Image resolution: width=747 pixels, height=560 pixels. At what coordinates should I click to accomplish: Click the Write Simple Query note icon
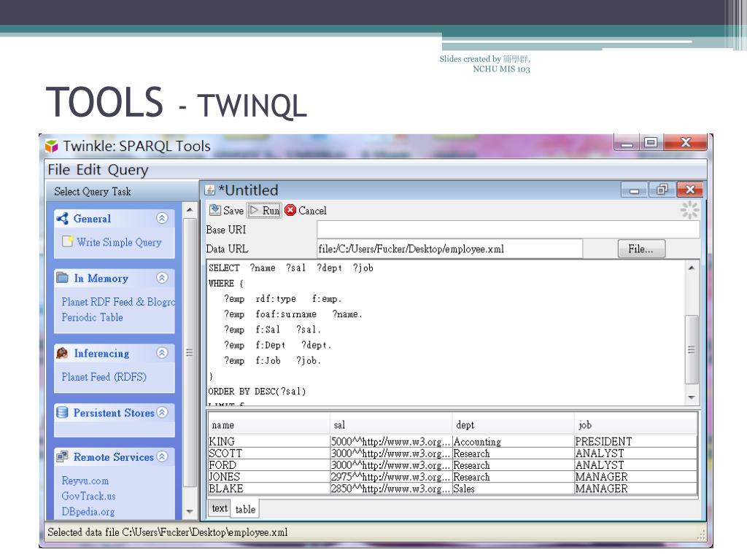tap(68, 241)
